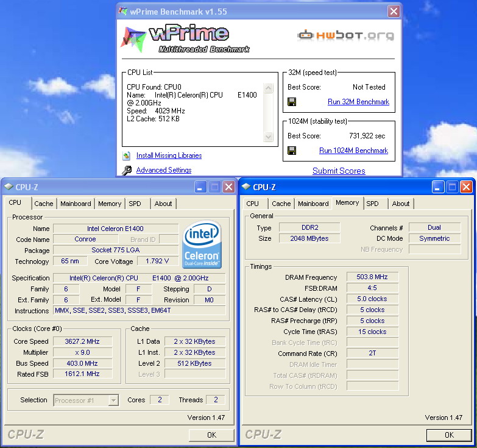Click the right CPU-Z window title icon
477x448 pixels.
point(246,187)
